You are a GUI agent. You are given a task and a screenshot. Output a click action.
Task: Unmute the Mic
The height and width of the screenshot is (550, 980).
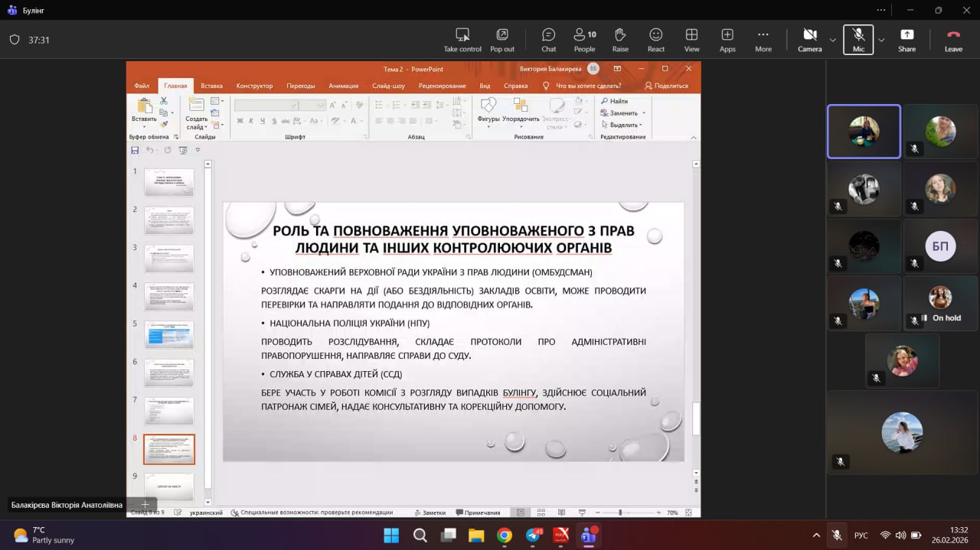pyautogui.click(x=858, y=40)
